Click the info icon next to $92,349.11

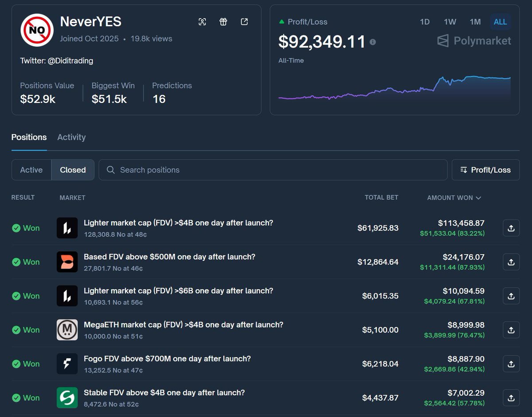click(x=373, y=42)
